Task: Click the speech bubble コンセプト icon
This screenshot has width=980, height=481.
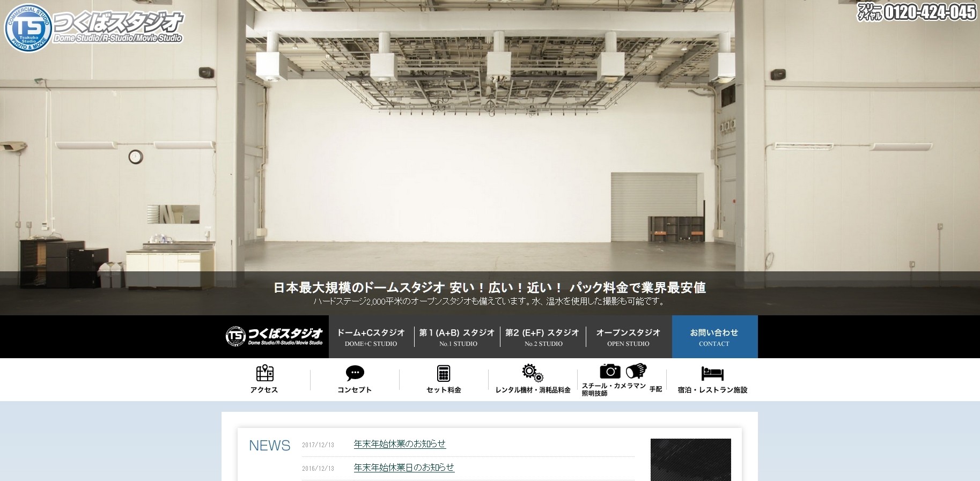Action: click(x=355, y=373)
